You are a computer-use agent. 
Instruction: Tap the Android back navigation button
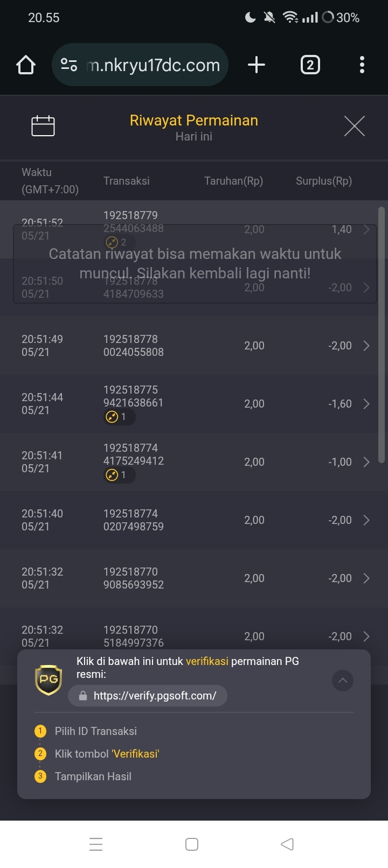coord(287,844)
